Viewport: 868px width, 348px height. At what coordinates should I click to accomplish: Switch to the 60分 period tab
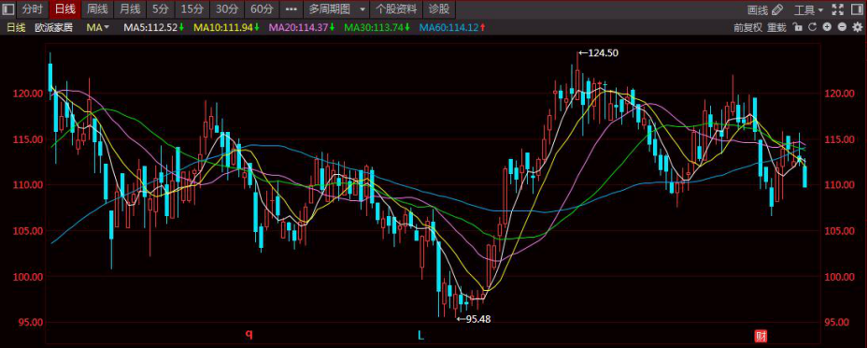coord(262,9)
